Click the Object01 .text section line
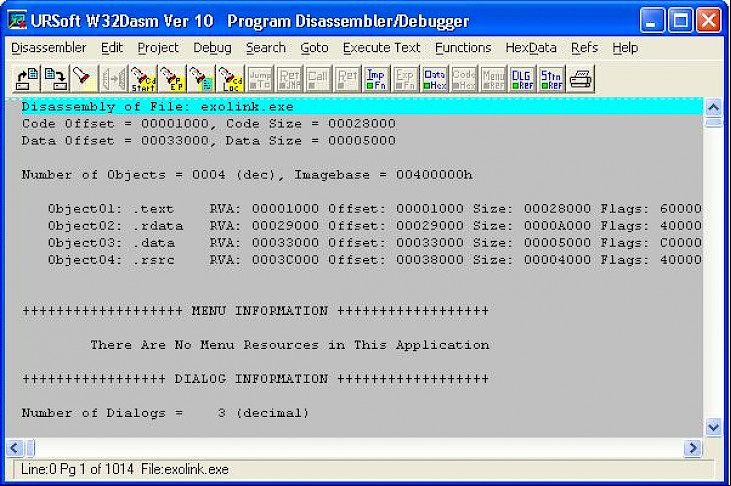This screenshot has width=731, height=486. (374, 208)
